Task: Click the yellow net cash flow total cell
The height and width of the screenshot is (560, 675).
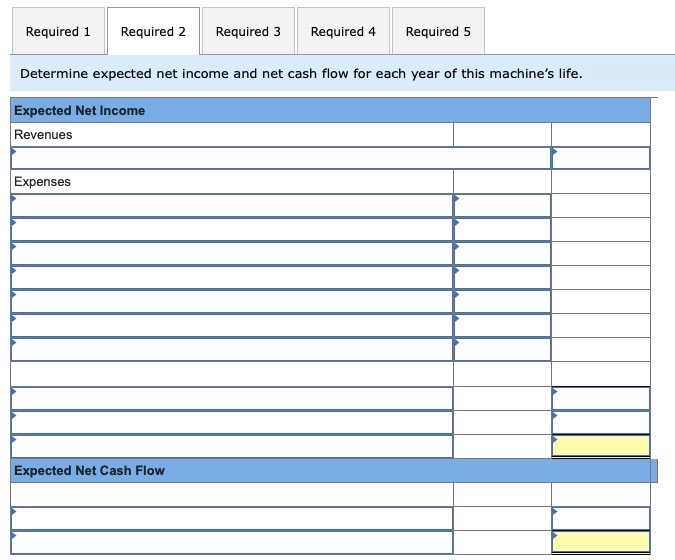Action: [x=601, y=542]
